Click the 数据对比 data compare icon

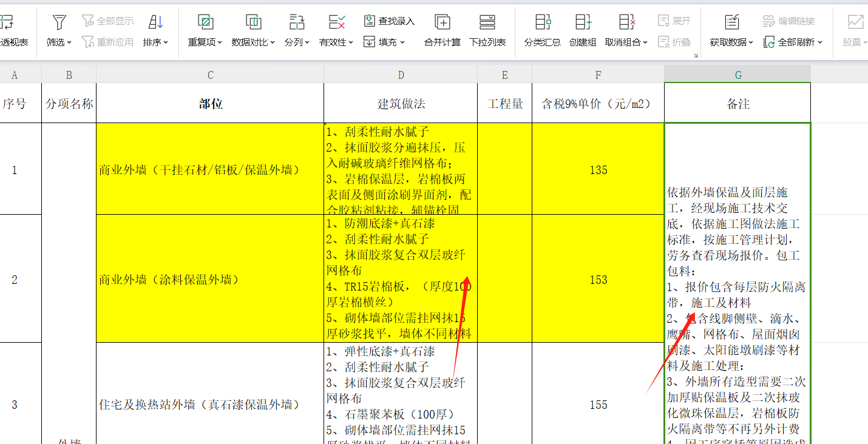[x=253, y=22]
